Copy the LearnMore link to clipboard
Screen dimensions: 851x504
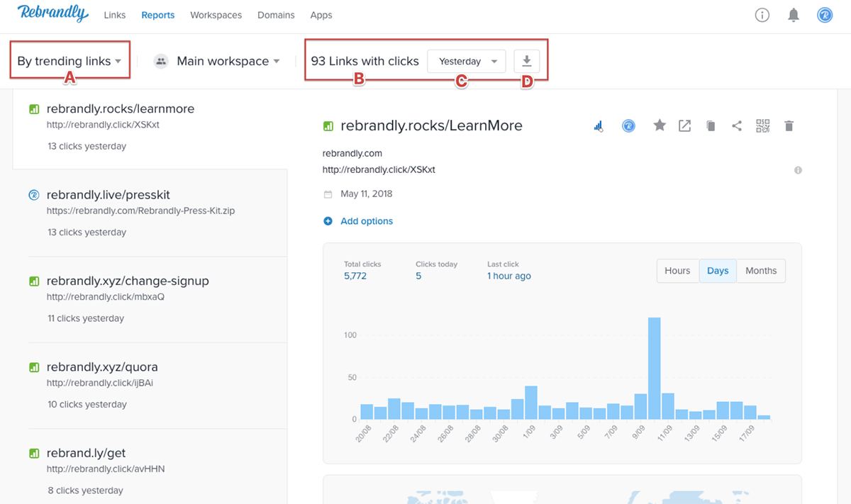(x=711, y=126)
